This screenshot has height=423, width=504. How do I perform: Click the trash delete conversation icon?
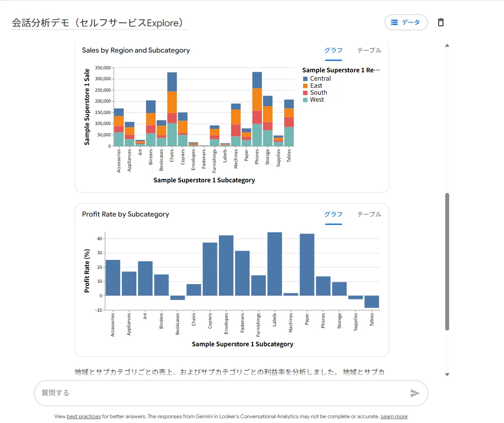click(441, 22)
